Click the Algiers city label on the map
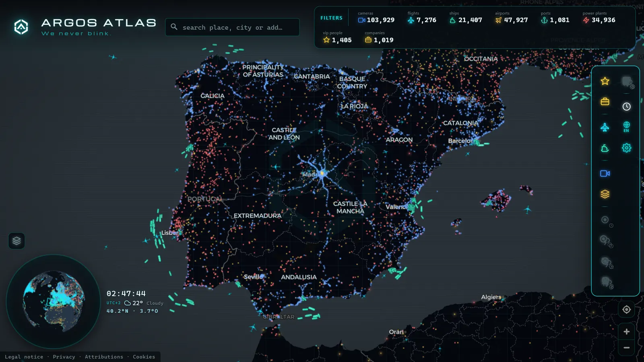644x362 pixels. click(x=491, y=297)
